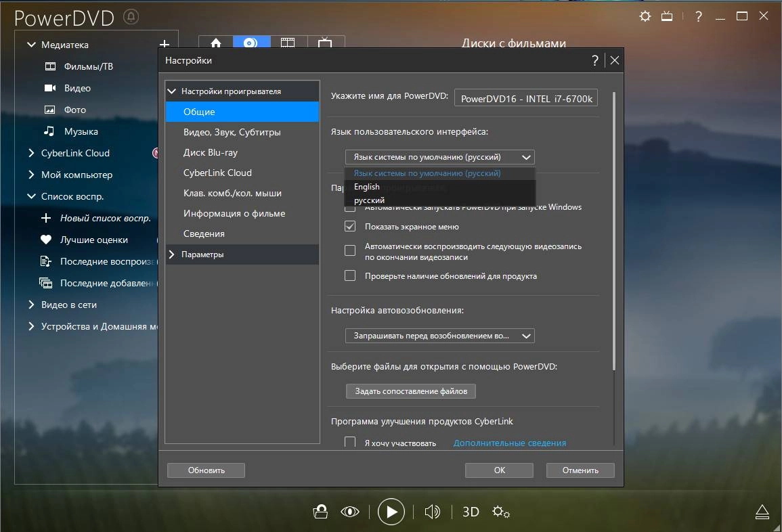782x532 pixels.
Task: Choose English in the language list
Action: click(440, 187)
